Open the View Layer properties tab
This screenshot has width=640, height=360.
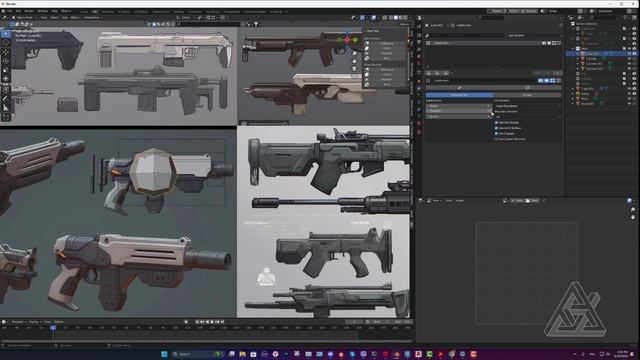[419, 50]
